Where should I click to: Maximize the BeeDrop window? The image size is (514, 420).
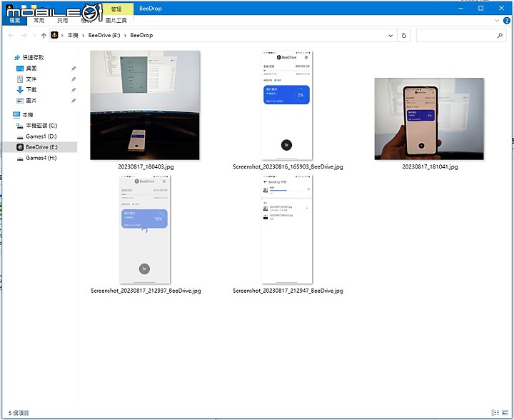click(481, 8)
